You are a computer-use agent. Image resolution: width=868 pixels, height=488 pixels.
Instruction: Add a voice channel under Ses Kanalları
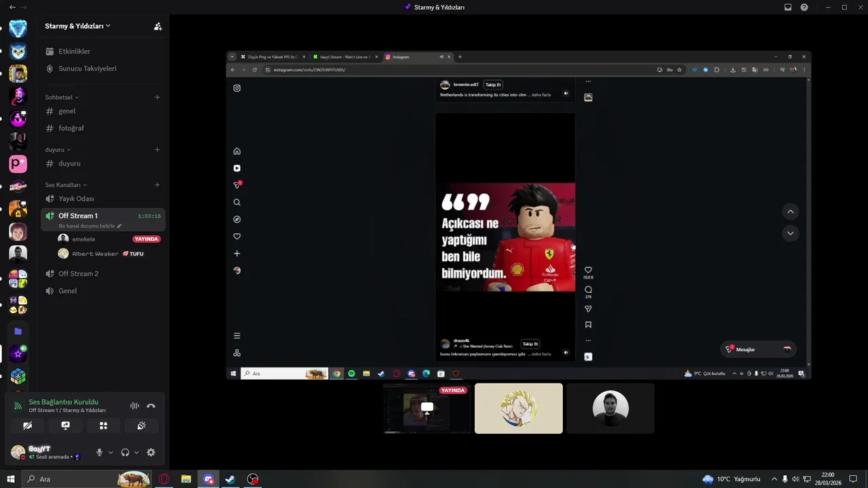pyautogui.click(x=157, y=185)
